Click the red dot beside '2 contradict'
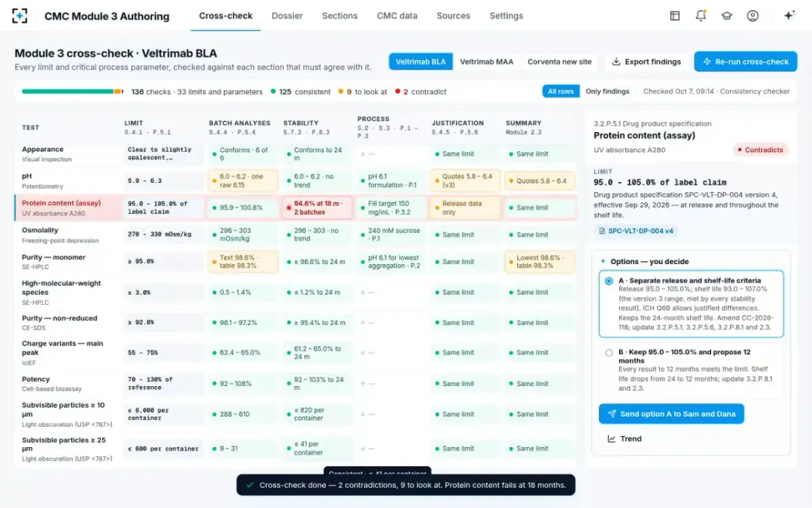Image resolution: width=812 pixels, height=508 pixels. tap(397, 91)
